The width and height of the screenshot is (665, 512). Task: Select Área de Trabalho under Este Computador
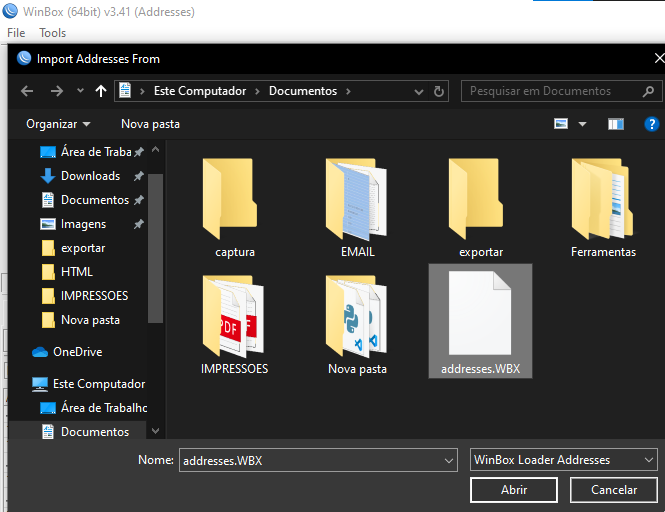(x=93, y=408)
